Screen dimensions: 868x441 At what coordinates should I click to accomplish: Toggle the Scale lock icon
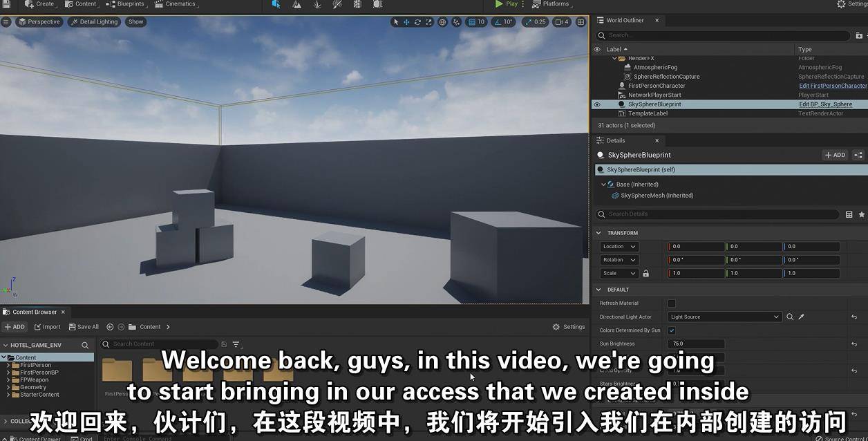coord(646,274)
